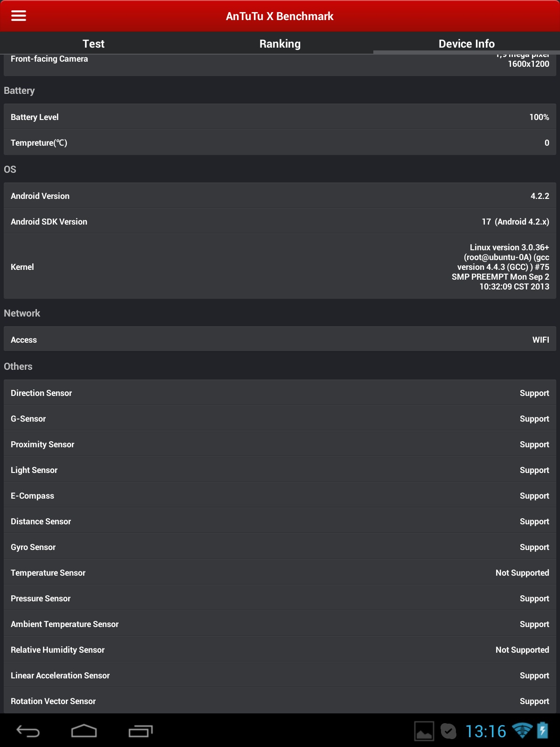Tap the Android back navigation arrow

28,731
